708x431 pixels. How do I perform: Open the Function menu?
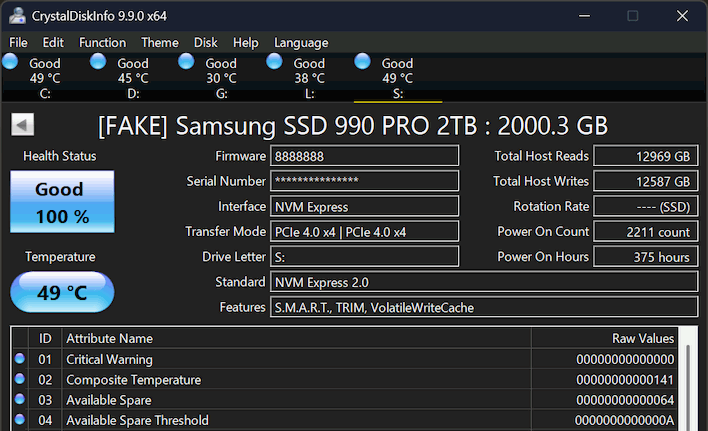pos(102,42)
